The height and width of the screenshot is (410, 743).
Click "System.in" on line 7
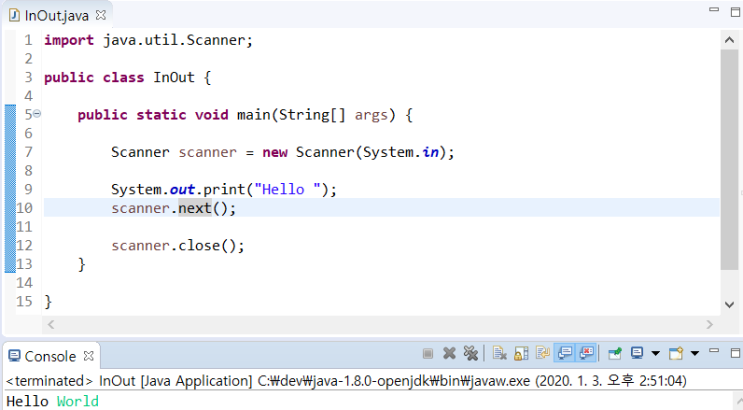click(401, 152)
